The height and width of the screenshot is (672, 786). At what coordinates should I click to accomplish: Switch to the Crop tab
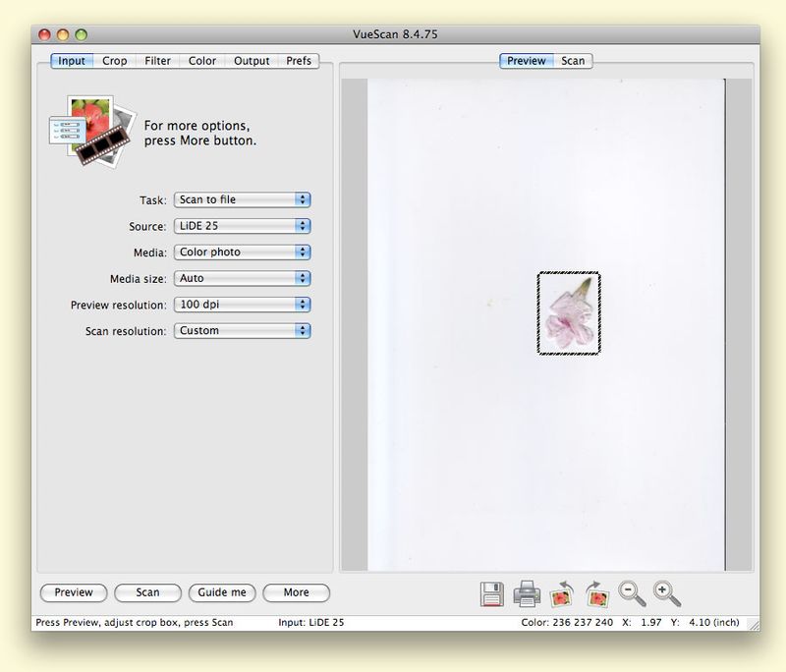[115, 61]
